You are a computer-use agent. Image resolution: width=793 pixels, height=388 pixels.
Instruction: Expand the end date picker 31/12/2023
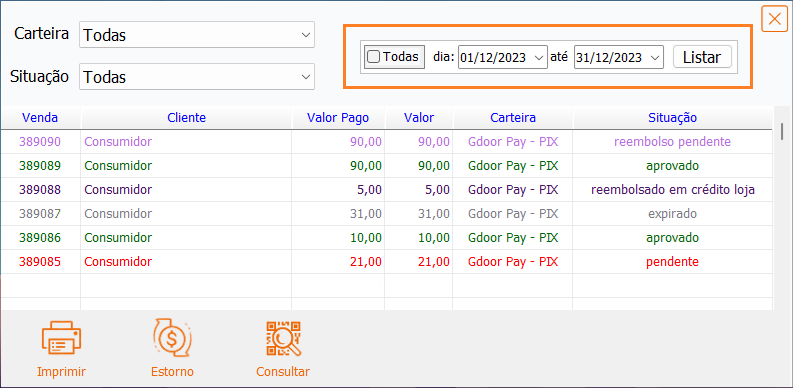coord(655,58)
